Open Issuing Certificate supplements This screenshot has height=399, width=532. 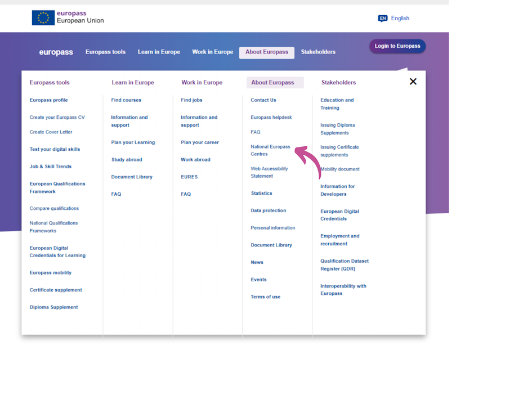click(x=339, y=151)
